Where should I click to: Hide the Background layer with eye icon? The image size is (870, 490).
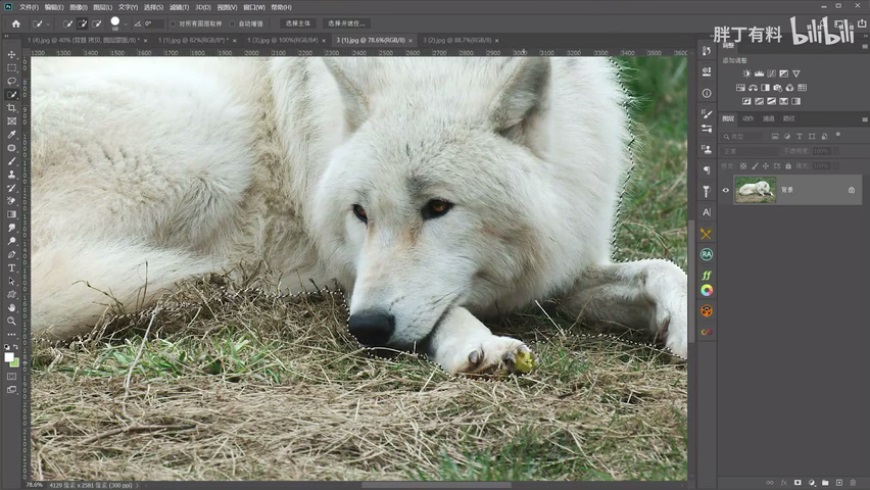727,190
